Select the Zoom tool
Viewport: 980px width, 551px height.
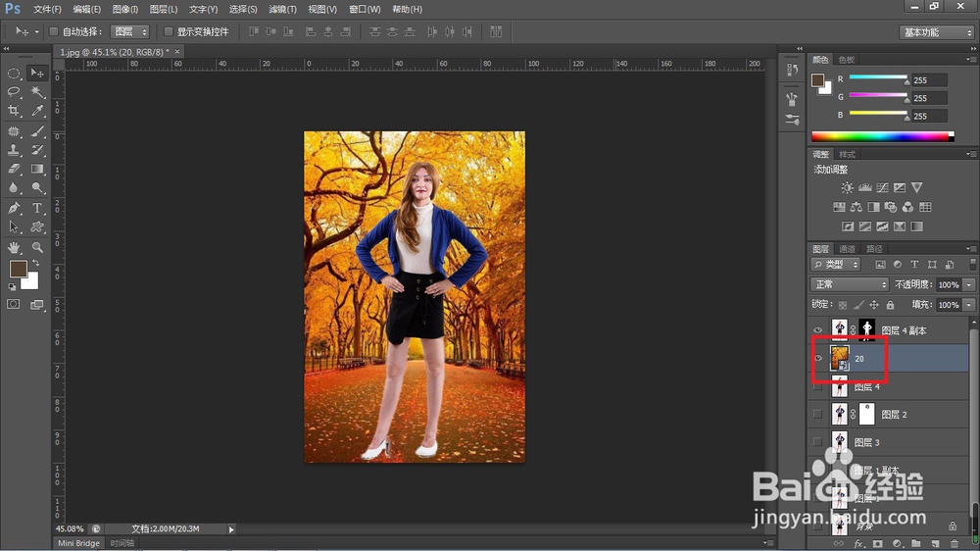37,248
